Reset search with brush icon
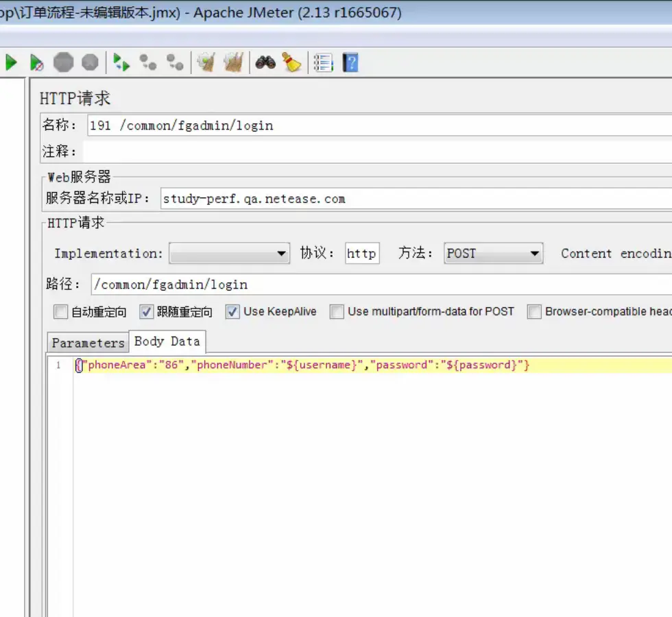Screen dimensions: 672x617 292,62
